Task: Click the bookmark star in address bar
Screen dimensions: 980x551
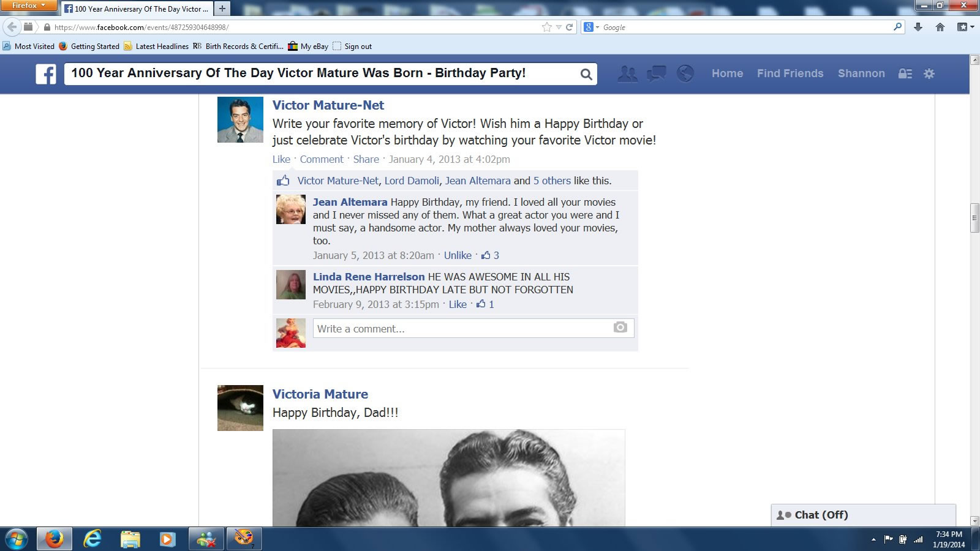Action: click(546, 27)
